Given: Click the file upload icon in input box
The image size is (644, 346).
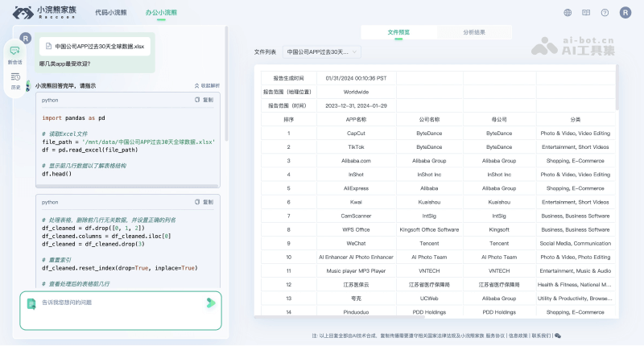Looking at the screenshot, I should coord(31,303).
